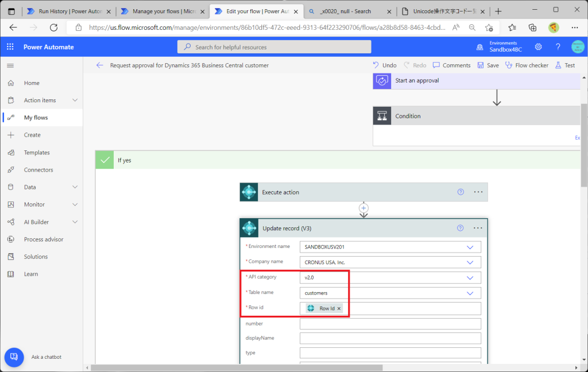Click the If yes branch header

click(338, 160)
